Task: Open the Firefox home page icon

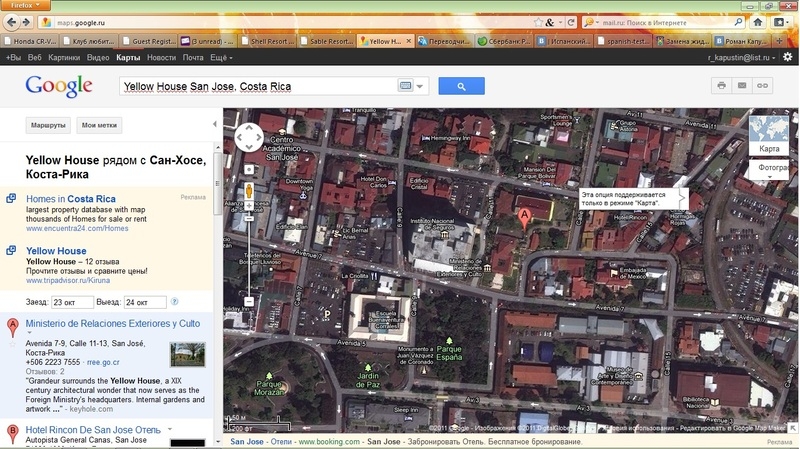Action: coord(758,22)
